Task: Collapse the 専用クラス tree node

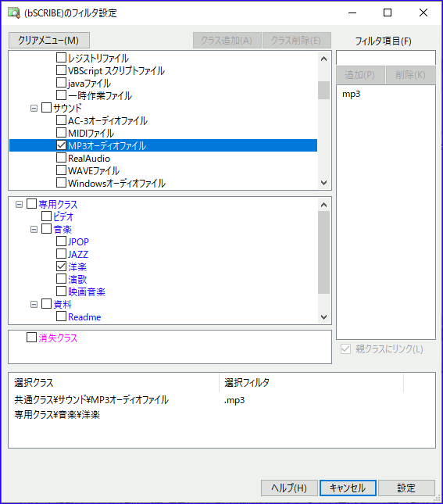Action: coord(19,205)
